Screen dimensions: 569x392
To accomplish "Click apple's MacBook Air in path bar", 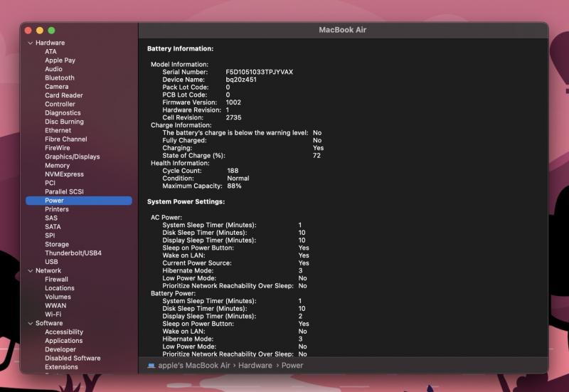I will click(x=194, y=366).
